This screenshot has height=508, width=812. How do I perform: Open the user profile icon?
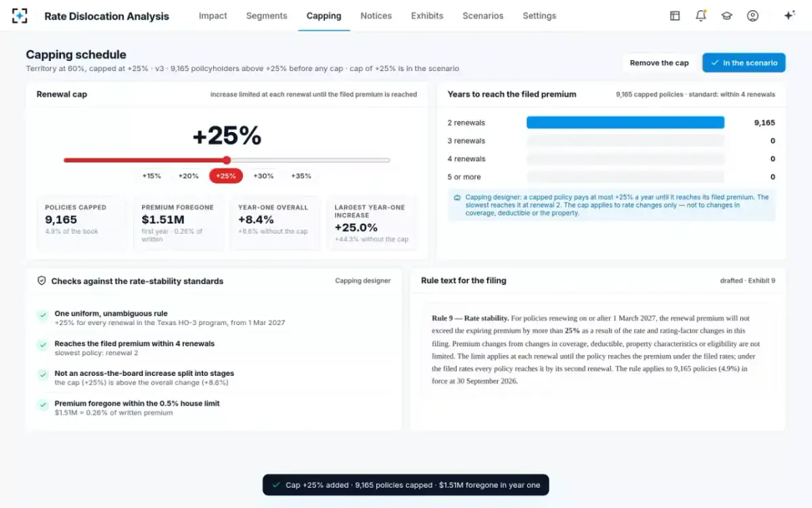point(752,16)
